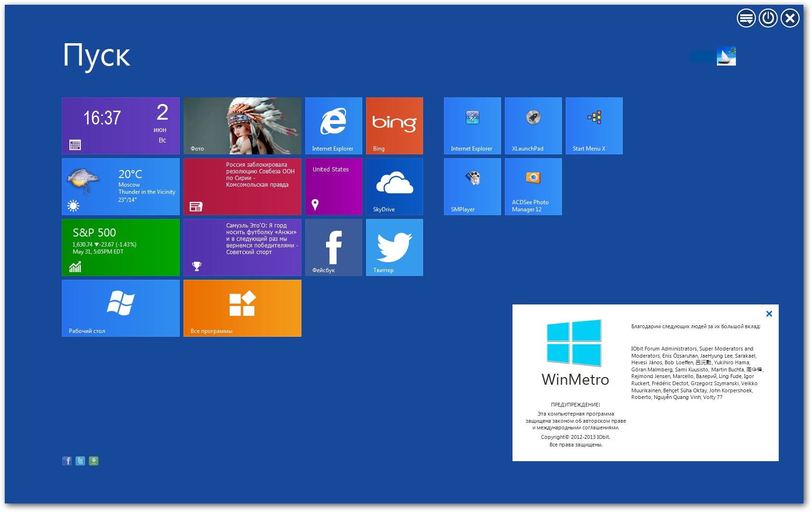The image size is (812, 512).
Task: Click the Благодарим следующих людей line
Action: point(696,326)
